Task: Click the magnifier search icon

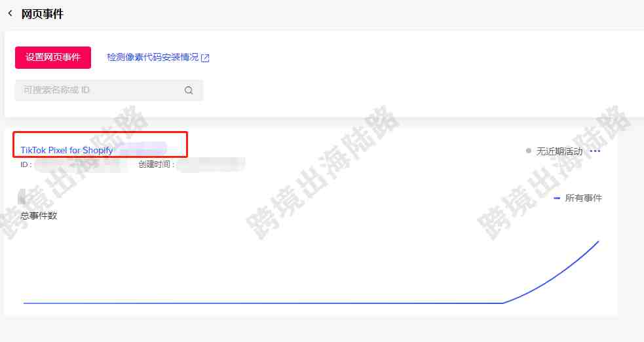Action: (x=189, y=90)
